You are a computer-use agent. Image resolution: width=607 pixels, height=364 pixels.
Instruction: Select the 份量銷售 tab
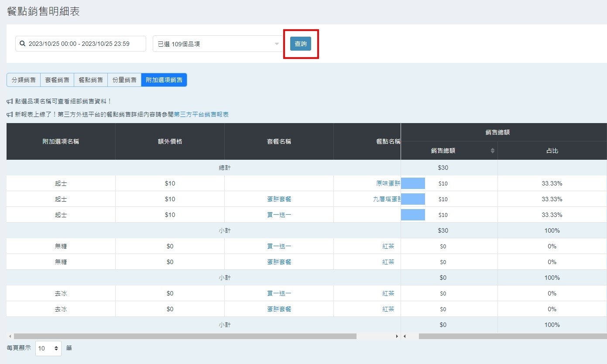(124, 80)
